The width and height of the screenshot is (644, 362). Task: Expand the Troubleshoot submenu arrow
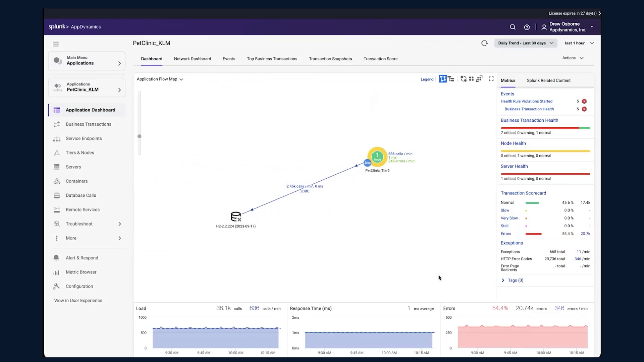pyautogui.click(x=120, y=224)
